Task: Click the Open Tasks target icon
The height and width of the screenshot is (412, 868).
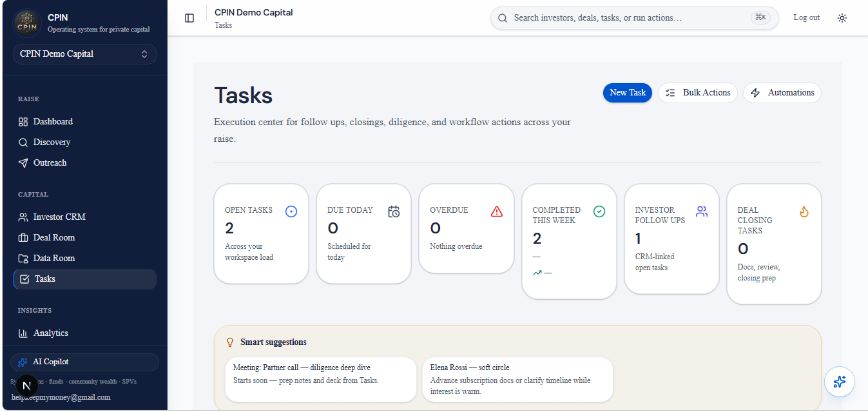Action: (291, 211)
